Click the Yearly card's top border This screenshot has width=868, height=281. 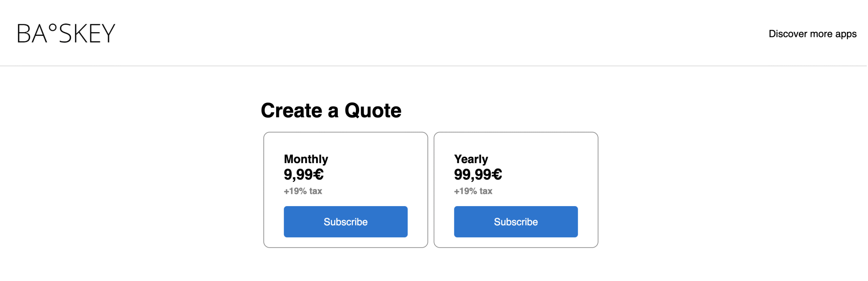point(515,133)
